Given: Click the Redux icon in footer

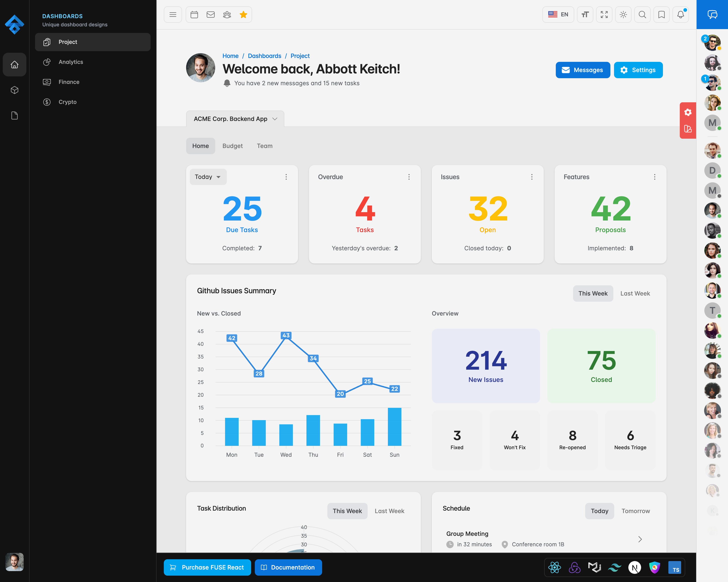Looking at the screenshot, I should click(x=574, y=567).
